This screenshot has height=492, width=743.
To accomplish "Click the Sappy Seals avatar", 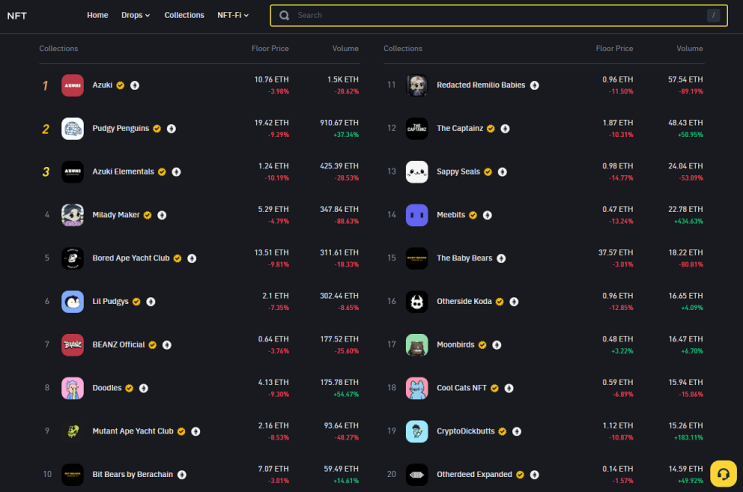I will click(x=417, y=172).
